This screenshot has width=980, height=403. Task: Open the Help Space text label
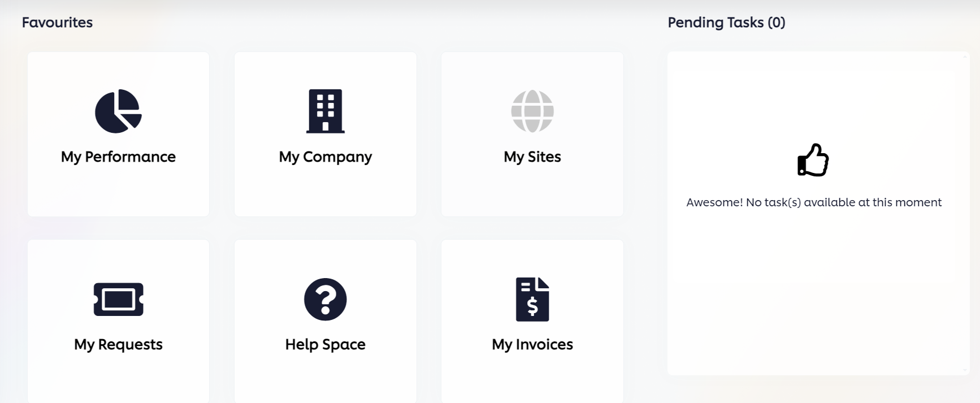coord(325,344)
